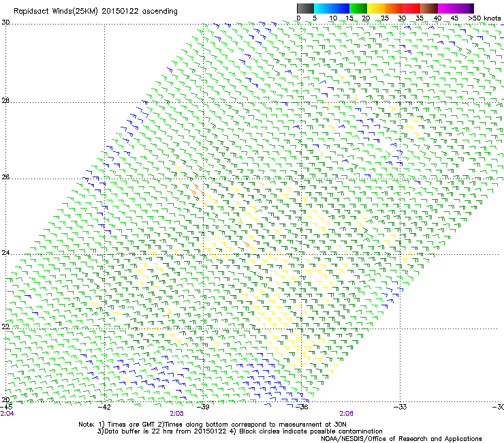Image resolution: width=504 pixels, height=443 pixels.
Task: Click the '45' label under the color scale
Action: click(454, 18)
